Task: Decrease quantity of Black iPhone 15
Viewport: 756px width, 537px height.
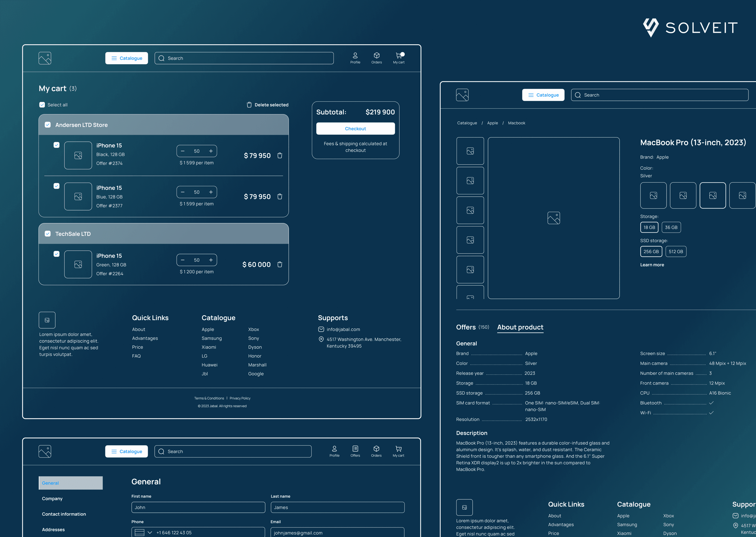Action: pyautogui.click(x=183, y=151)
